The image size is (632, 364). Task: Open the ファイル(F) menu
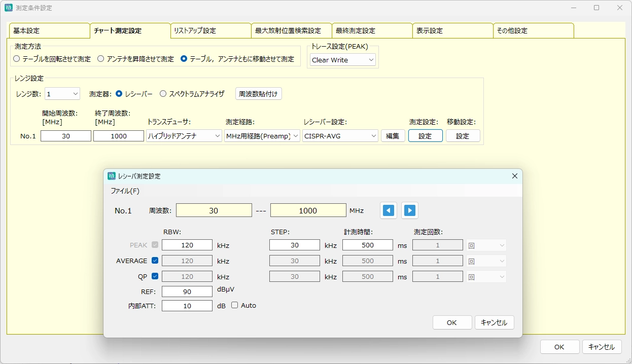point(125,191)
